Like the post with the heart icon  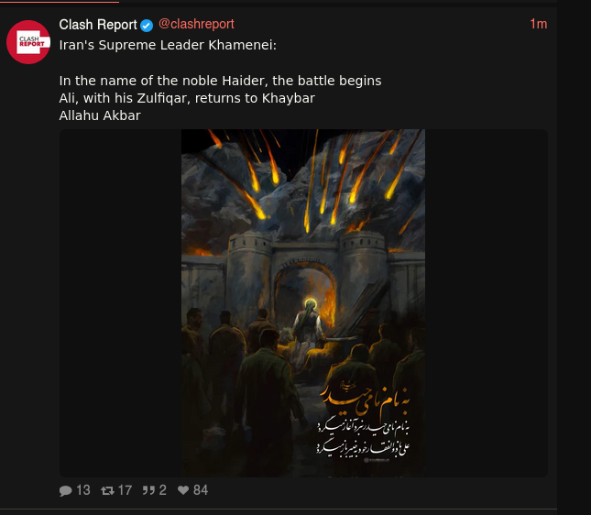(183, 490)
